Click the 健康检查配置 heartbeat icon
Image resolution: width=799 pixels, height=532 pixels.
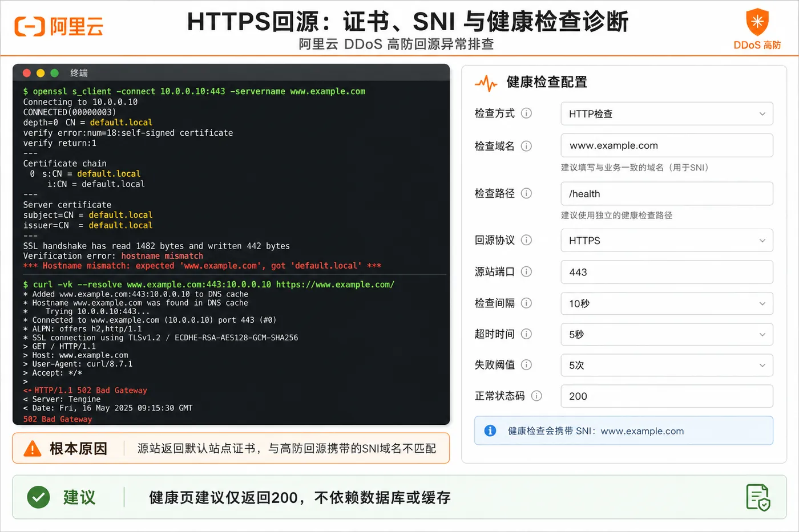pos(486,83)
